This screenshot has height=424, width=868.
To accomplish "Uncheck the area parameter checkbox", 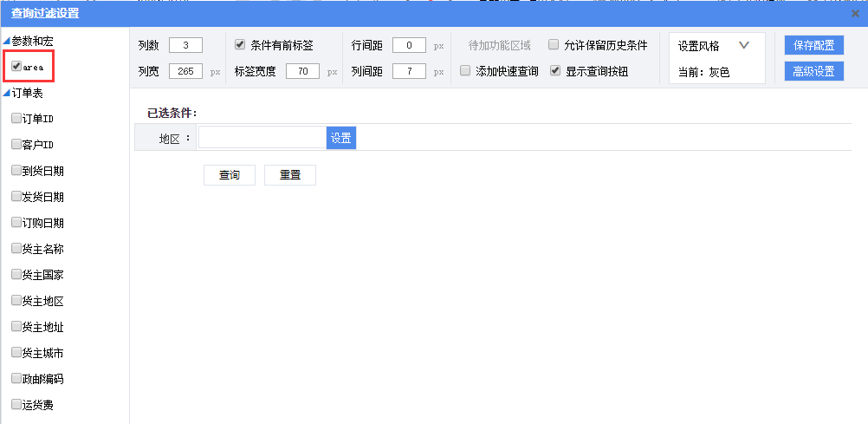I will click(16, 66).
